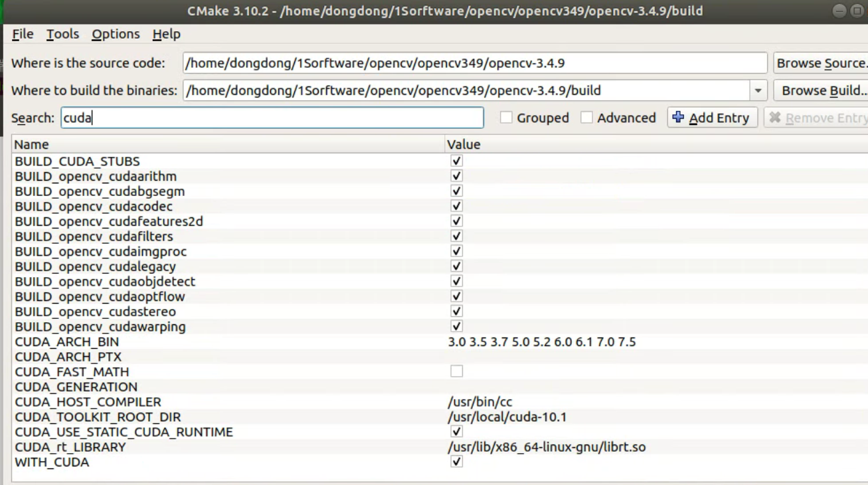Select the CUDA_TOOLKIT_ROOT_DIR row name
This screenshot has width=868, height=485.
[98, 417]
